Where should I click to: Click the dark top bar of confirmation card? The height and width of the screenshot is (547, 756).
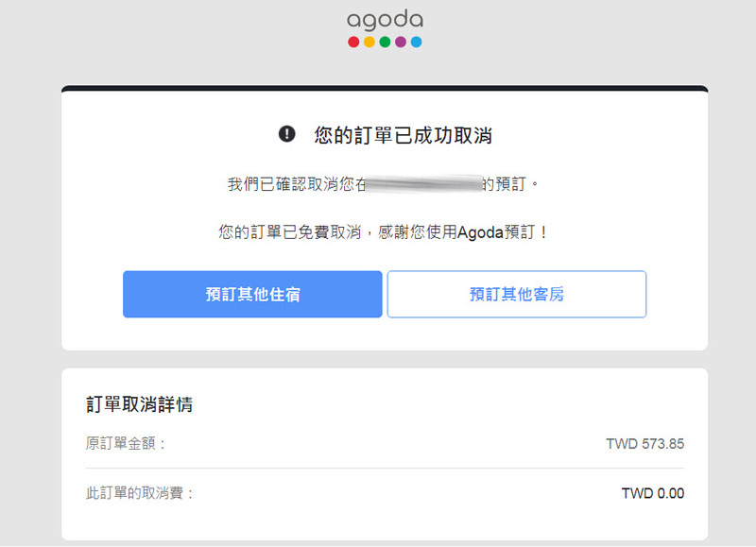pos(385,88)
